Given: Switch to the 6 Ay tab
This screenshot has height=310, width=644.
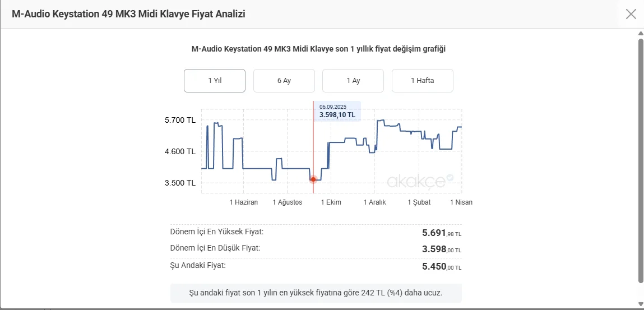Looking at the screenshot, I should click(x=284, y=81).
